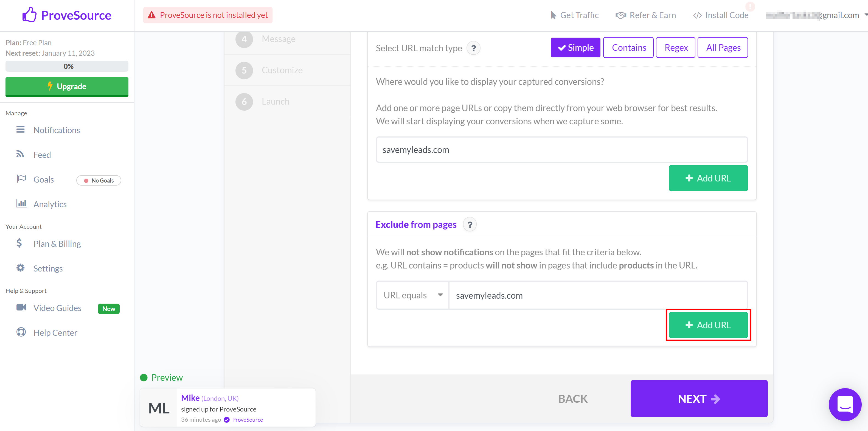868x431 pixels.
Task: Click the help question mark next to URL match type
Action: click(473, 48)
